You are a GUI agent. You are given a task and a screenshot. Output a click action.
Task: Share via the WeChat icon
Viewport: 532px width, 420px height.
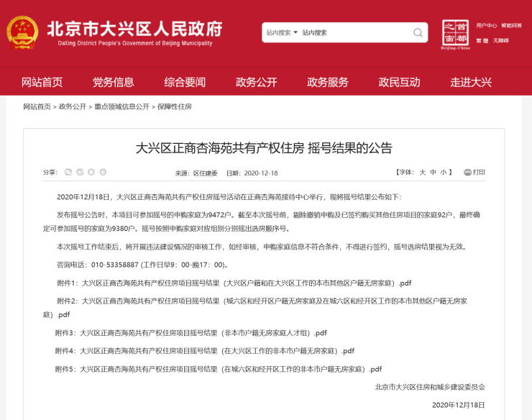[x=68, y=172]
